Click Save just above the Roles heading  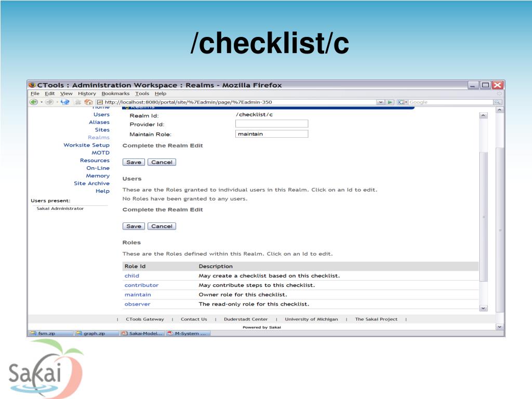(x=134, y=227)
